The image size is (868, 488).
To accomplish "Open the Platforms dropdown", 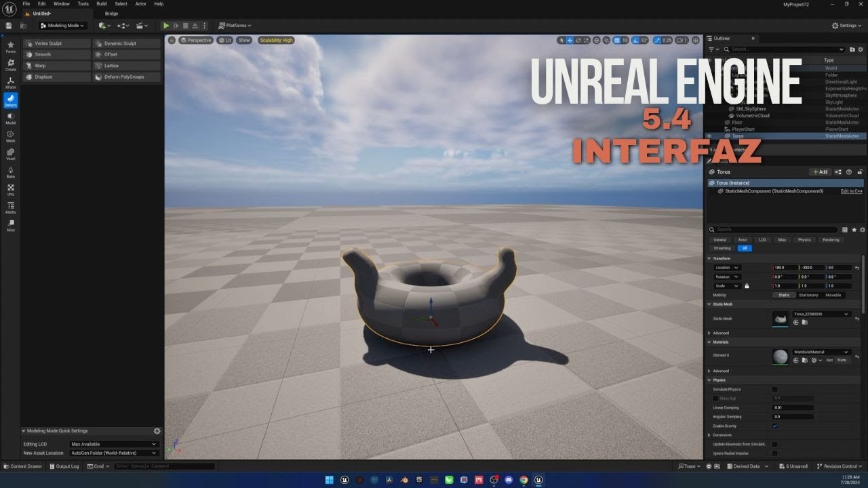I will (x=235, y=26).
